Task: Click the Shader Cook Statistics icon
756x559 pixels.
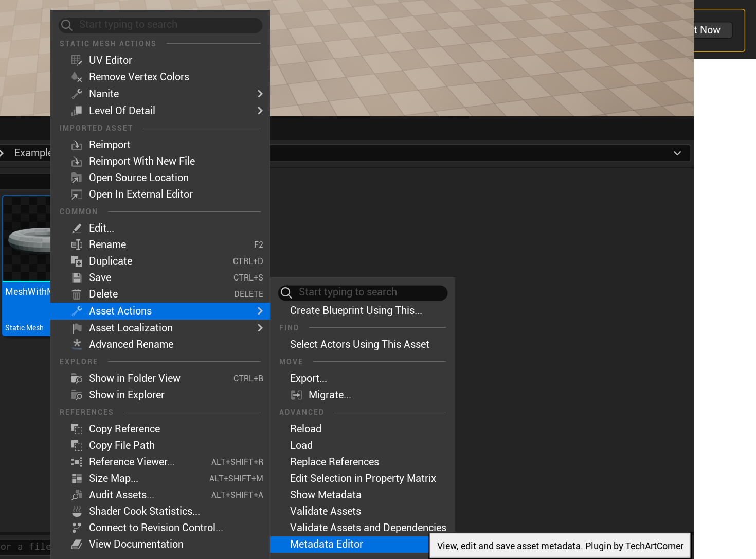Action: 77,511
